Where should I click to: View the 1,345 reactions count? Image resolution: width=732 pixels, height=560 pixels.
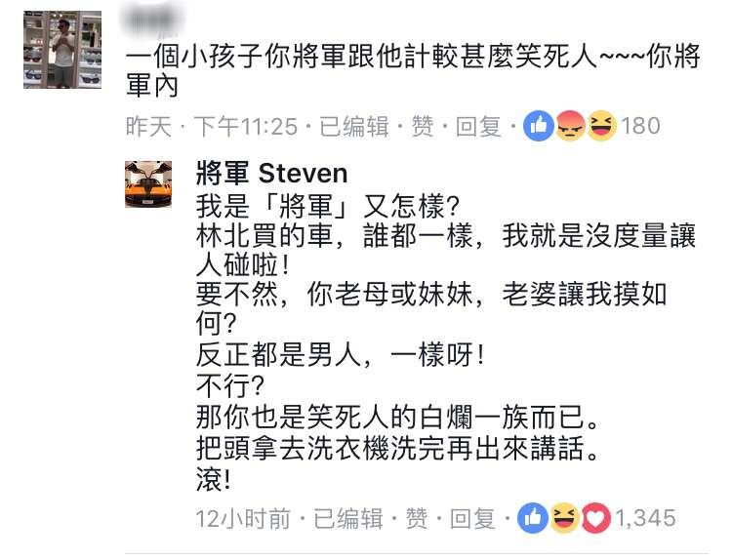(646, 518)
